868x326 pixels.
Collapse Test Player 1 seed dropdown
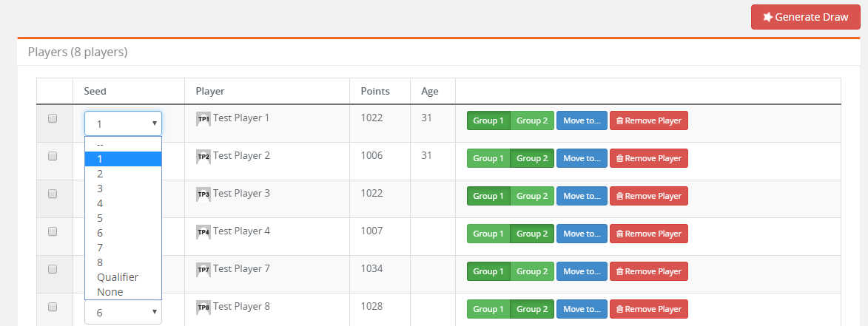point(123,123)
